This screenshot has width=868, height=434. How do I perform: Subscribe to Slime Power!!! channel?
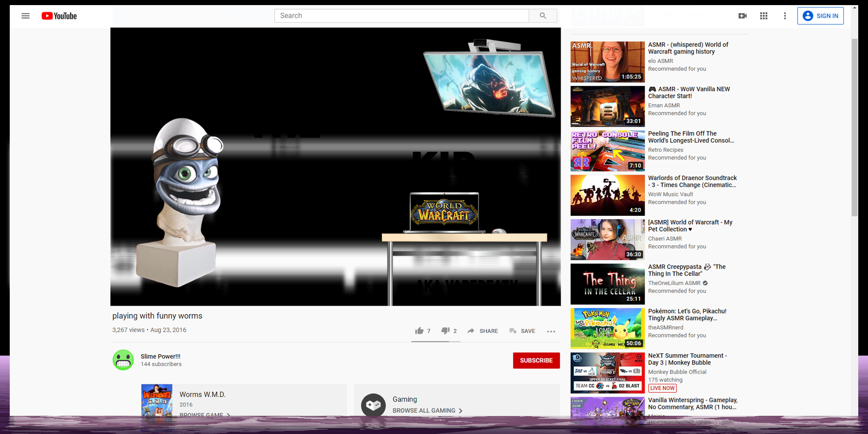(536, 360)
